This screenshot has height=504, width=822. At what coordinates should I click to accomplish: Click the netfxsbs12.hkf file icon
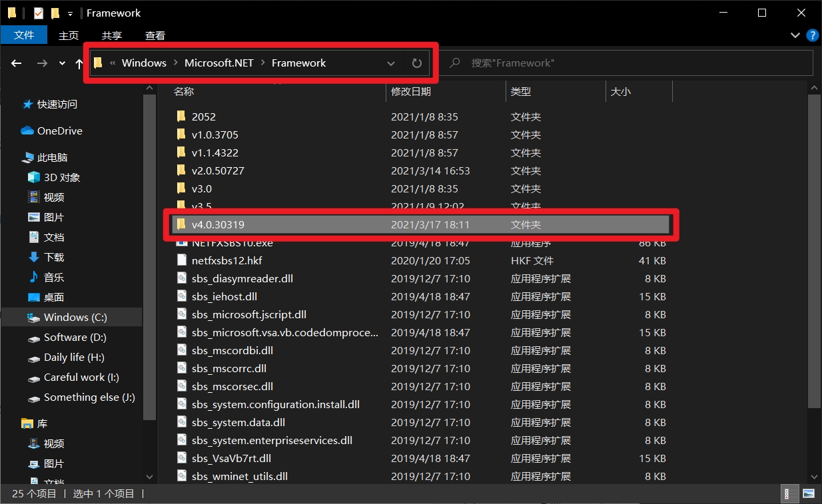tap(181, 260)
